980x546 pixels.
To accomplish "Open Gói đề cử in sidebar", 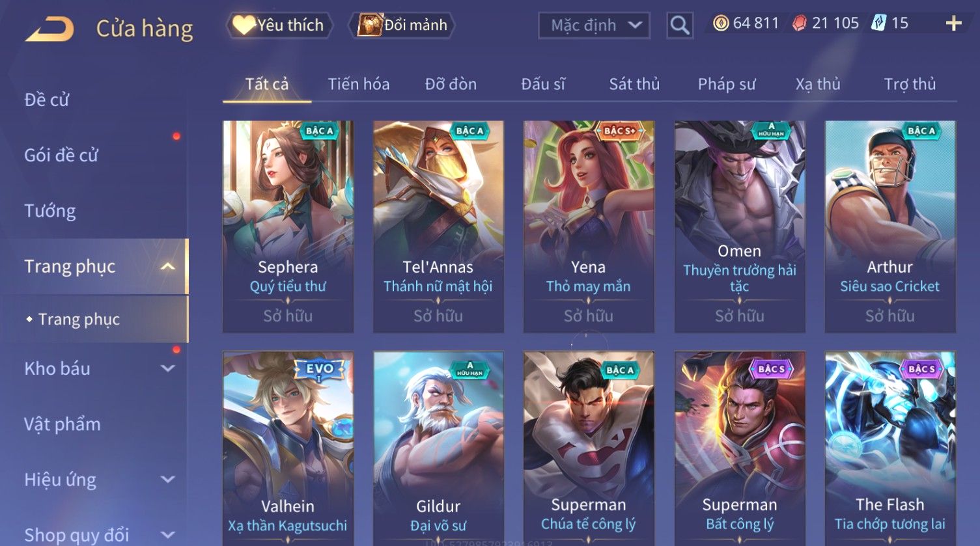I will tap(61, 155).
